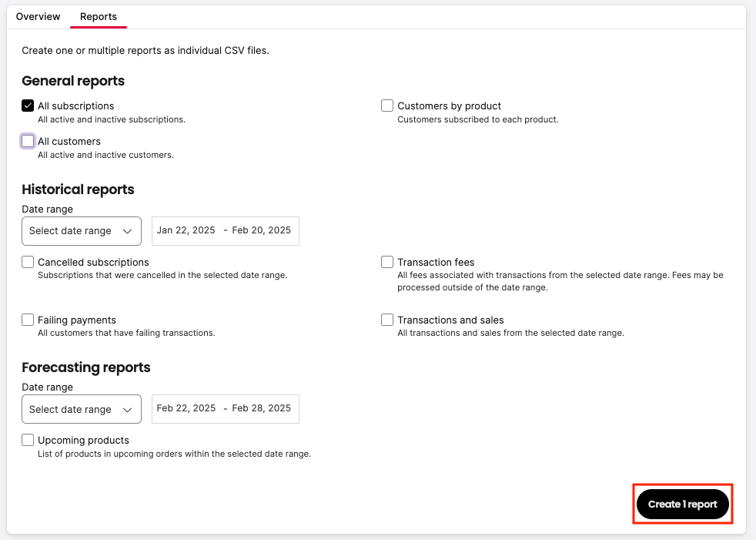Click the Feb 20, 2025 end date
This screenshot has width=756, height=540.
coord(261,230)
